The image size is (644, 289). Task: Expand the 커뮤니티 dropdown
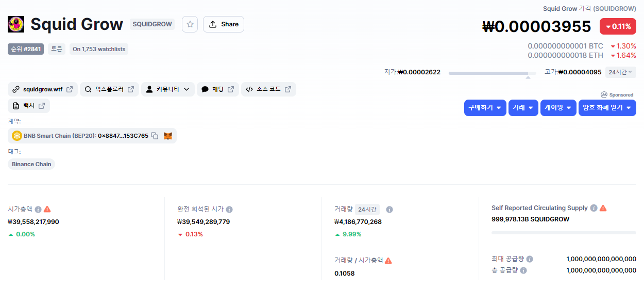click(168, 89)
